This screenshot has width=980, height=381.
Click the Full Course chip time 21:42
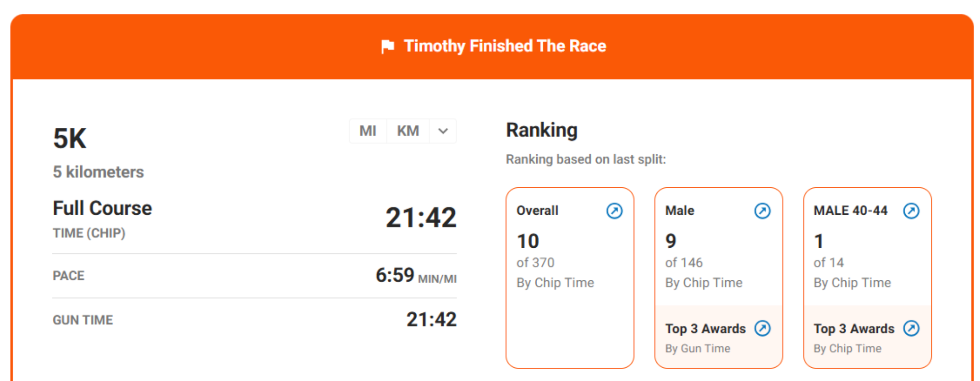click(420, 218)
